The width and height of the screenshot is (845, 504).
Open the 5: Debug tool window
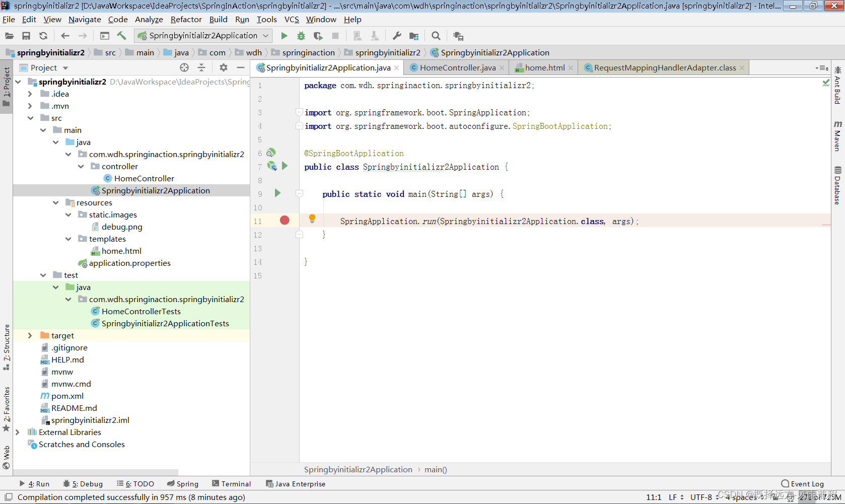click(x=83, y=484)
